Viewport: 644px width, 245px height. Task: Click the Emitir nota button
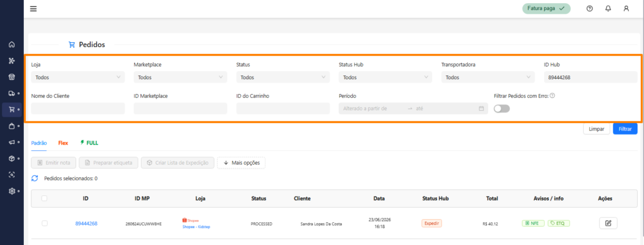pos(53,163)
